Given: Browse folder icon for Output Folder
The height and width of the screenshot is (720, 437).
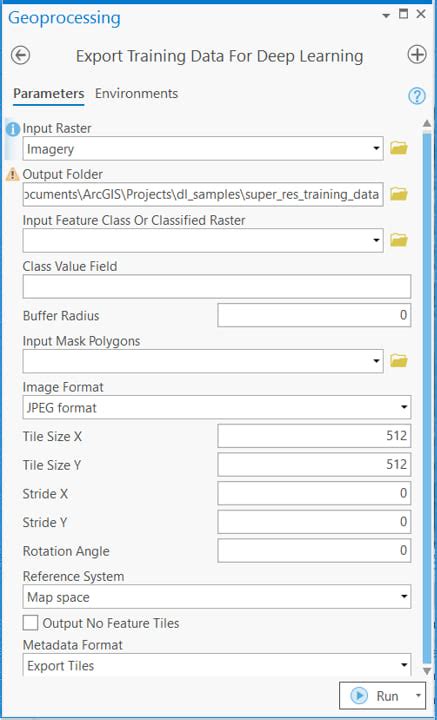Looking at the screenshot, I should (398, 194).
